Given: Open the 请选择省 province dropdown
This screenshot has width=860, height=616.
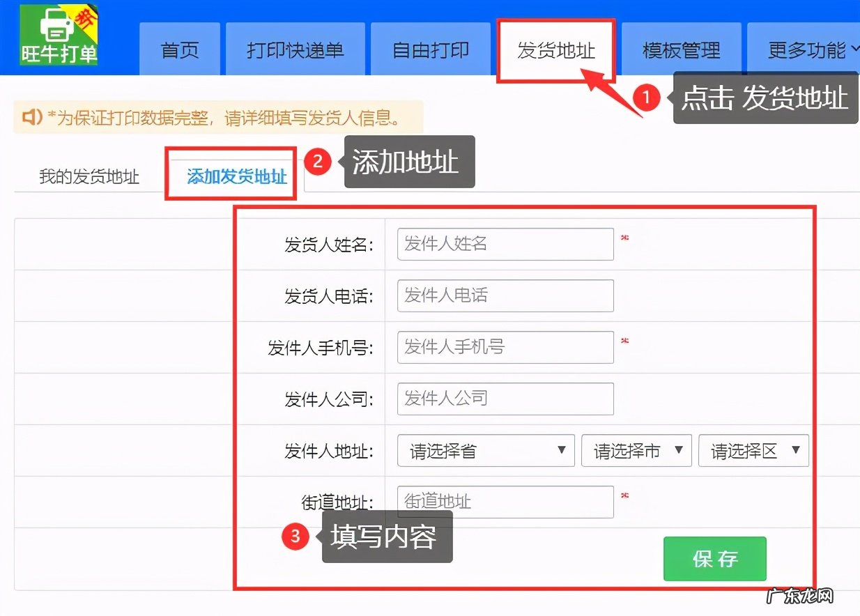Looking at the screenshot, I should tap(484, 450).
